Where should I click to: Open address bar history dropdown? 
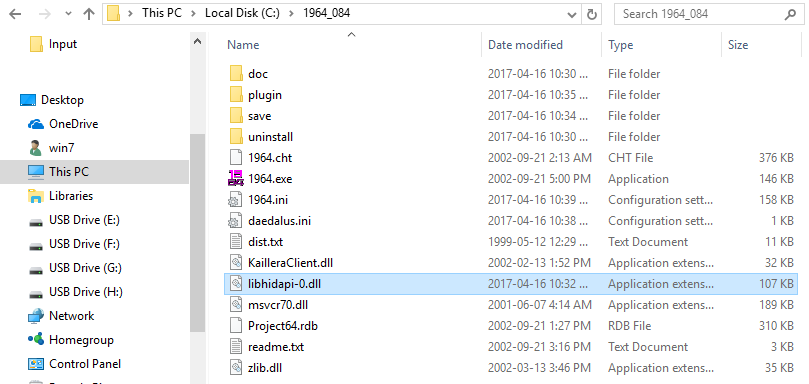pos(572,14)
